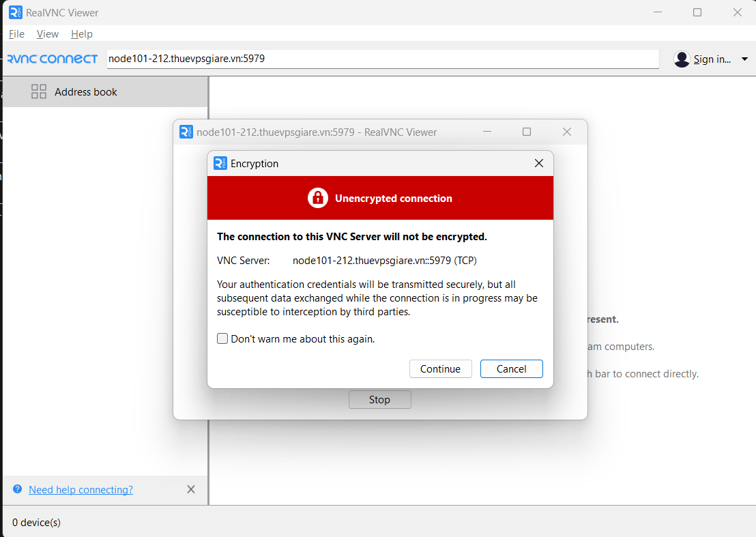Click the blue help question mark icon

point(17,489)
